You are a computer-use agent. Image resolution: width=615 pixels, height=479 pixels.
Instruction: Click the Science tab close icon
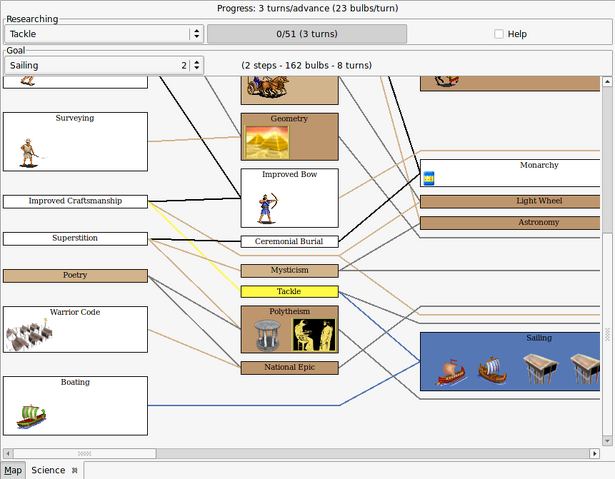[x=75, y=470]
